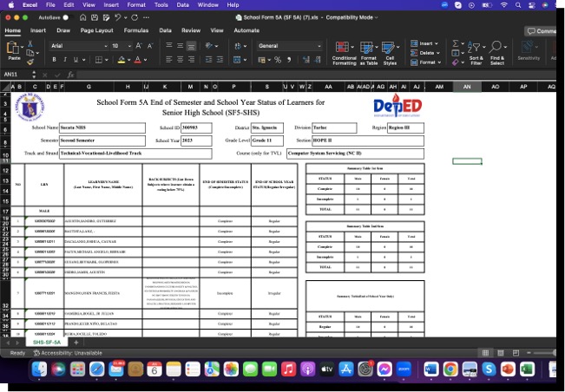Open Format as Table gallery
The image size is (565, 392).
point(369,53)
